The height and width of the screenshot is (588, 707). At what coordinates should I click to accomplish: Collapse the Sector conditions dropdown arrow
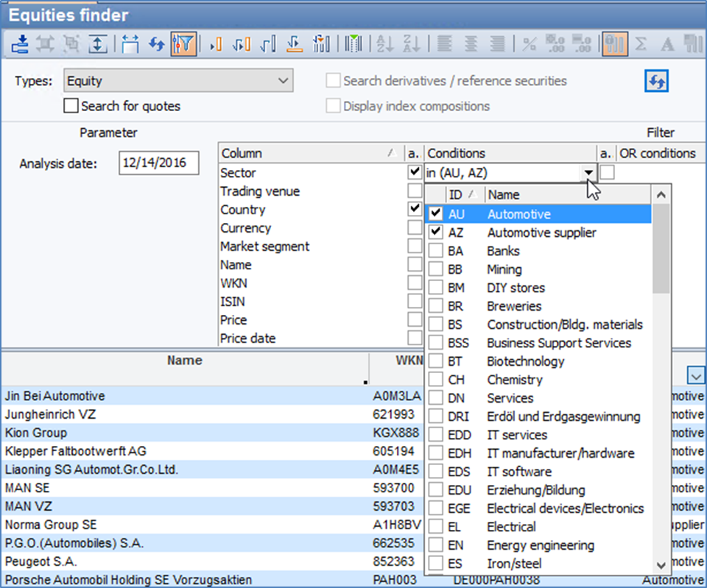(588, 173)
